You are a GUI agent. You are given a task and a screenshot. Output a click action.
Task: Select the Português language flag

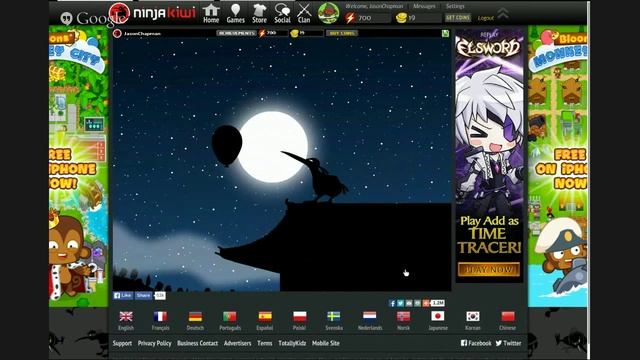[230, 316]
